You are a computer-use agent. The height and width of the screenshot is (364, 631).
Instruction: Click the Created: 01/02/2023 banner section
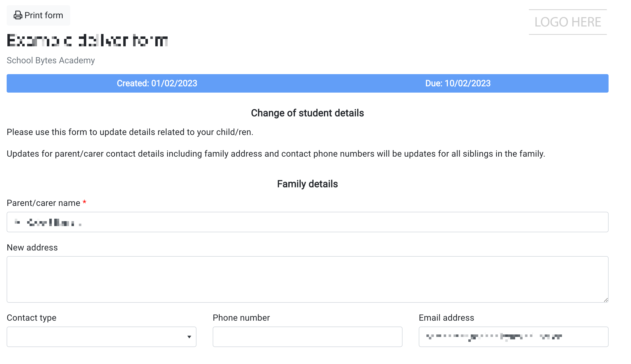pyautogui.click(x=157, y=83)
